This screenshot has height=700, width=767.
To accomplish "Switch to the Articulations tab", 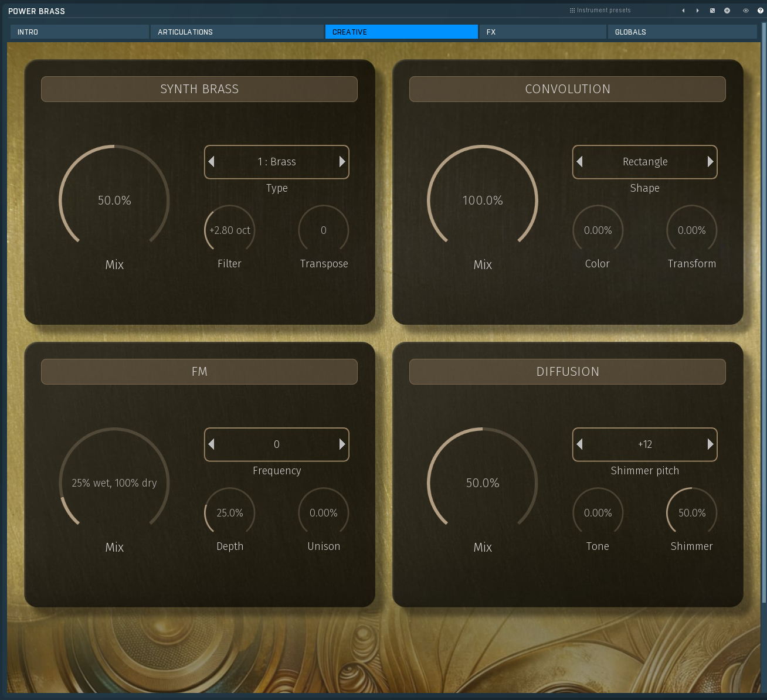I will click(x=237, y=32).
